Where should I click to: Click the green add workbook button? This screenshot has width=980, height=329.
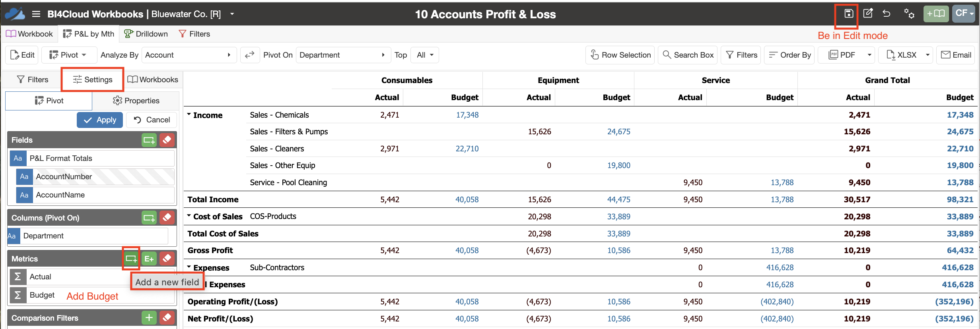936,14
